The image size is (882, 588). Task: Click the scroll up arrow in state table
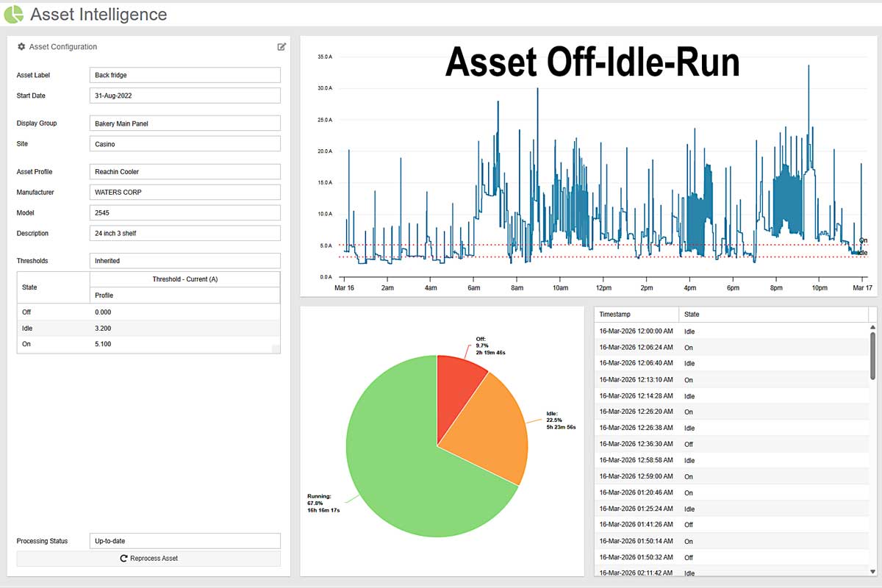coord(872,328)
